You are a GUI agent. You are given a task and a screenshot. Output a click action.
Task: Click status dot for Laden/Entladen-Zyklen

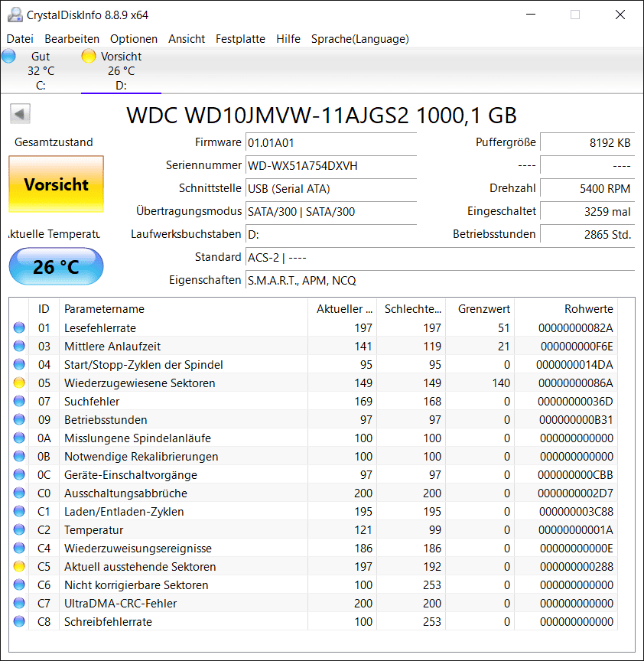coord(19,511)
